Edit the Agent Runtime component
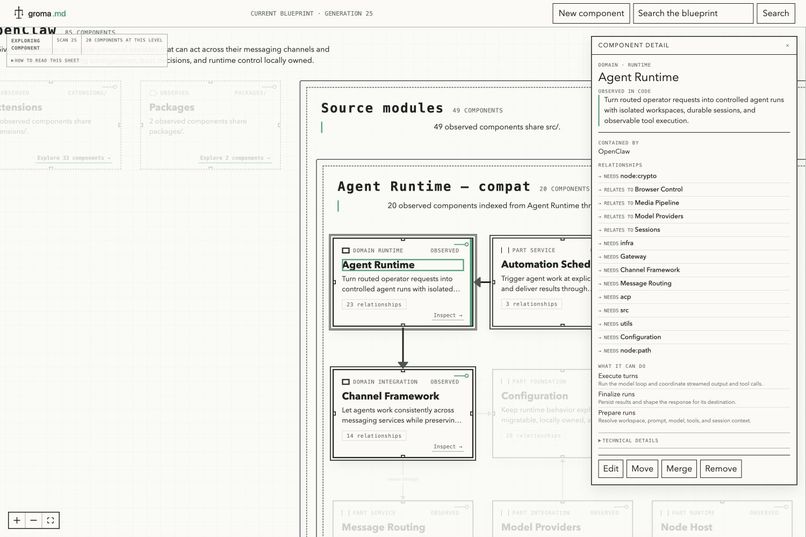 (611, 469)
